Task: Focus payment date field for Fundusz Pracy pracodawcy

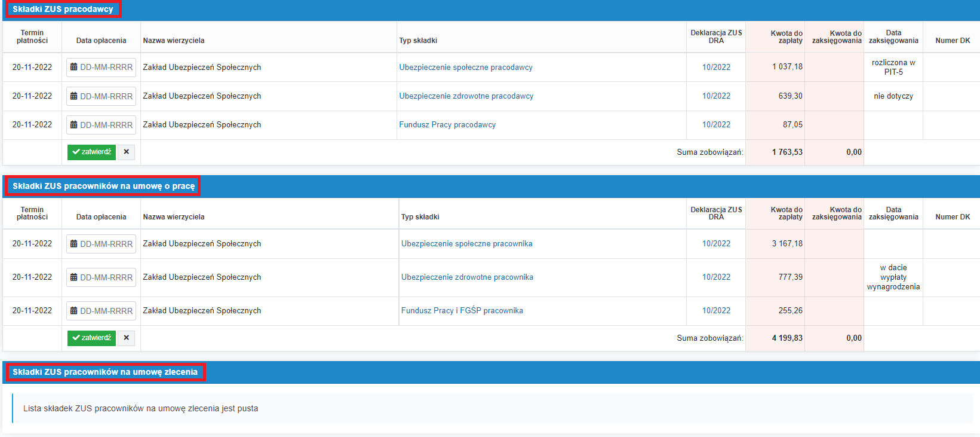Action: point(101,125)
